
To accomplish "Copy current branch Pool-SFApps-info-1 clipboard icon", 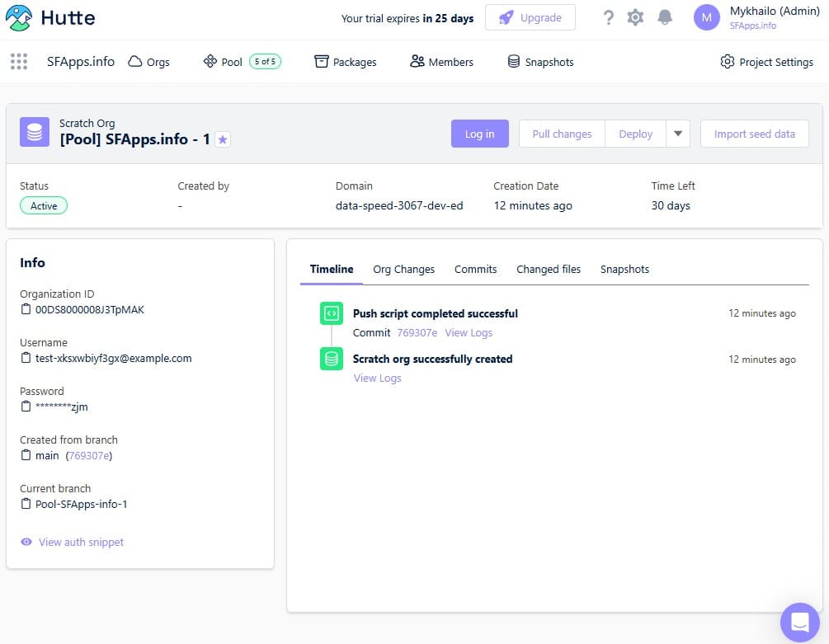I will coord(26,504).
